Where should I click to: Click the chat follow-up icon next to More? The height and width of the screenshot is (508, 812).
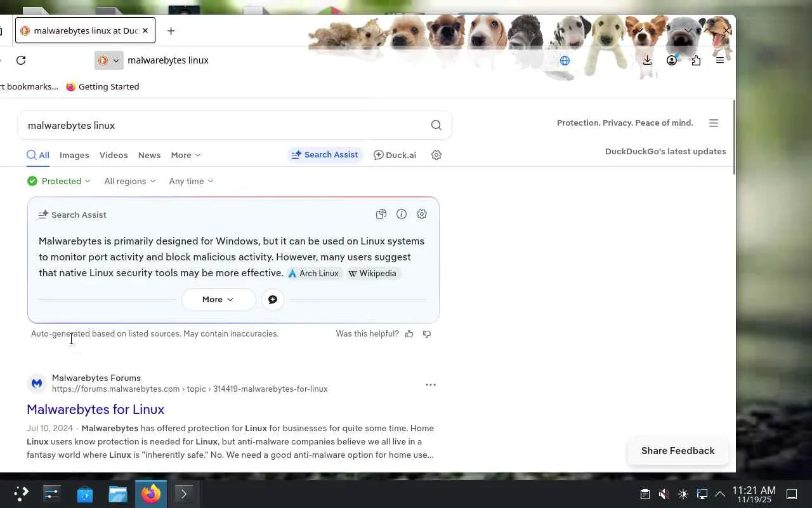273,300
